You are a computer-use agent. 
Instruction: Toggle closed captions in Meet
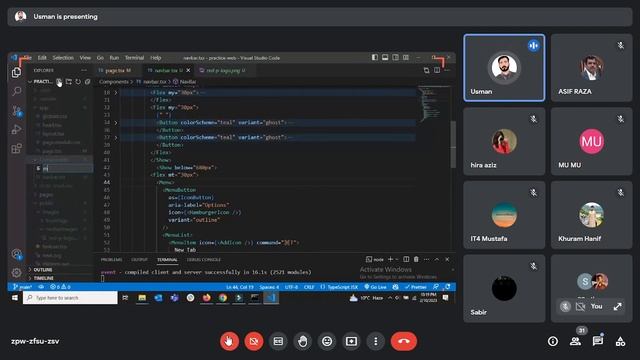click(278, 341)
